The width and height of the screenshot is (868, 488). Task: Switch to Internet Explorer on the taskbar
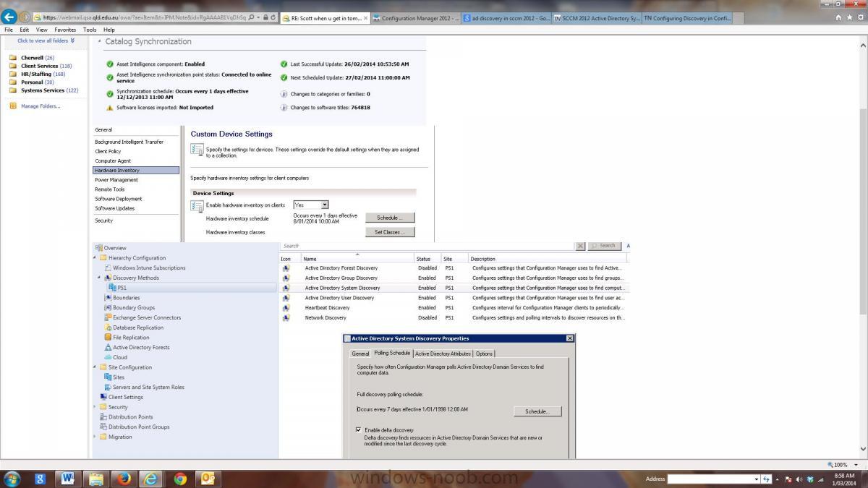tap(152, 478)
